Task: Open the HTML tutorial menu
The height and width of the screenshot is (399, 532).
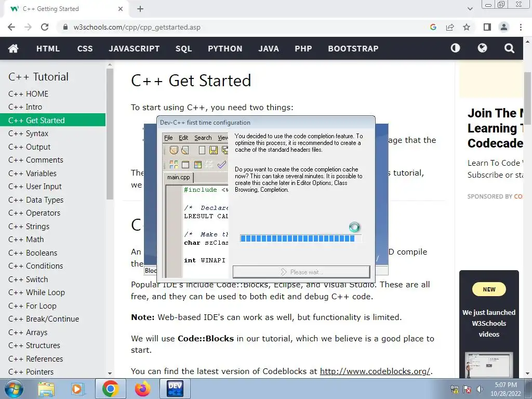Action: click(x=48, y=48)
